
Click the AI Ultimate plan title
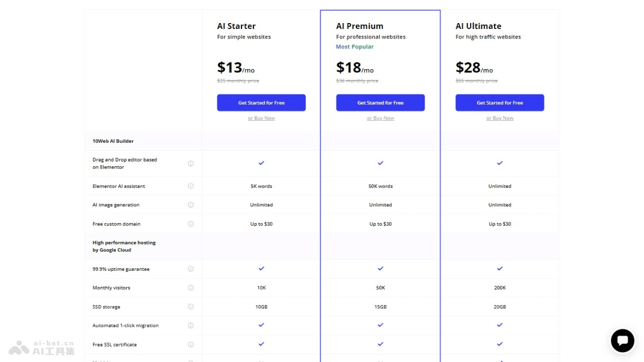478,26
